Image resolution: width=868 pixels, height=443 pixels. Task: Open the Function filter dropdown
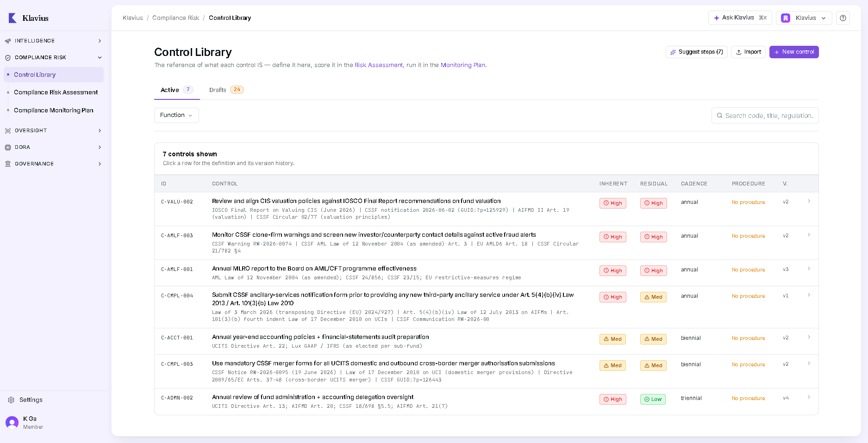176,115
